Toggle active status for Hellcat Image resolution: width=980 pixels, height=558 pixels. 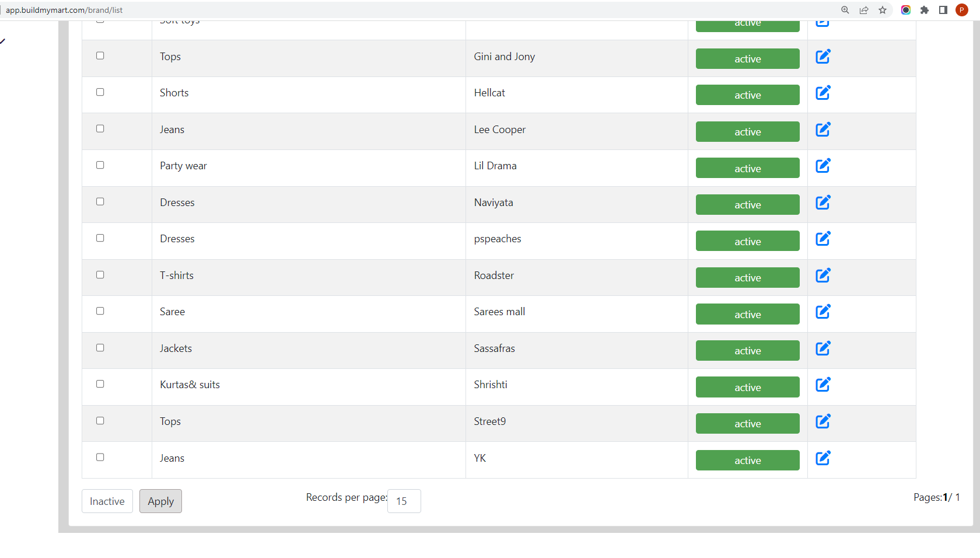(748, 95)
